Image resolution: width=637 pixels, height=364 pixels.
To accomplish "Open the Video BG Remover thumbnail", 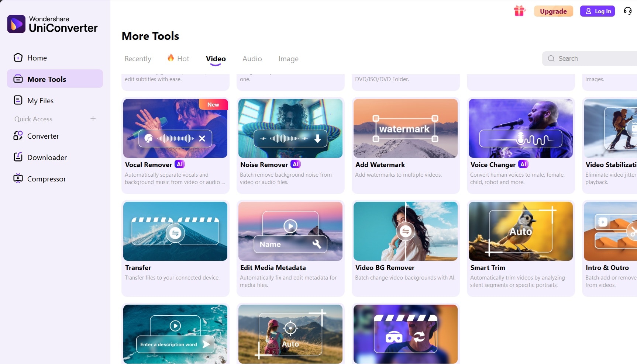I will tap(406, 231).
